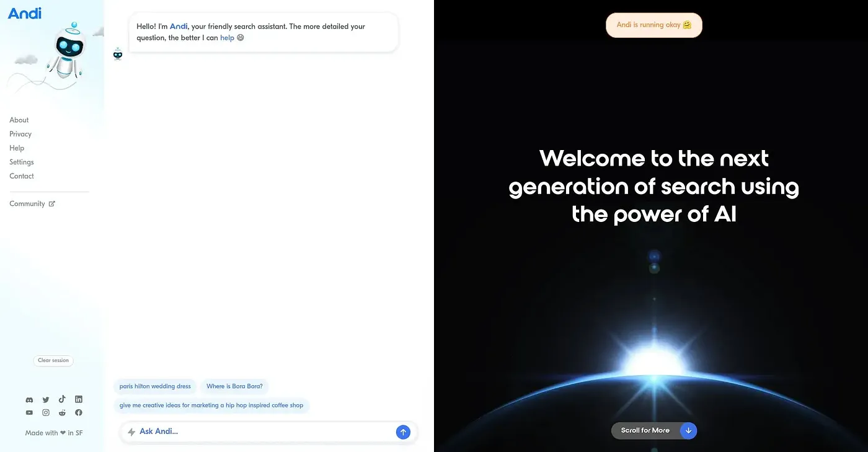Open Andi's Twitter profile icon
This screenshot has height=452, width=868.
pyautogui.click(x=46, y=400)
